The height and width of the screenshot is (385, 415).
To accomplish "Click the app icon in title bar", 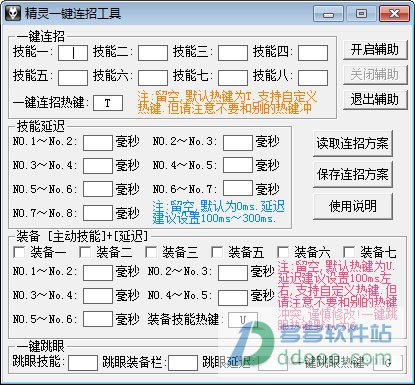I will [13, 14].
